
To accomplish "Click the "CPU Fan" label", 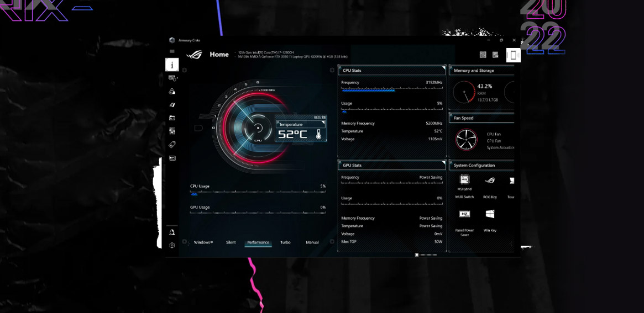I will [x=494, y=134].
